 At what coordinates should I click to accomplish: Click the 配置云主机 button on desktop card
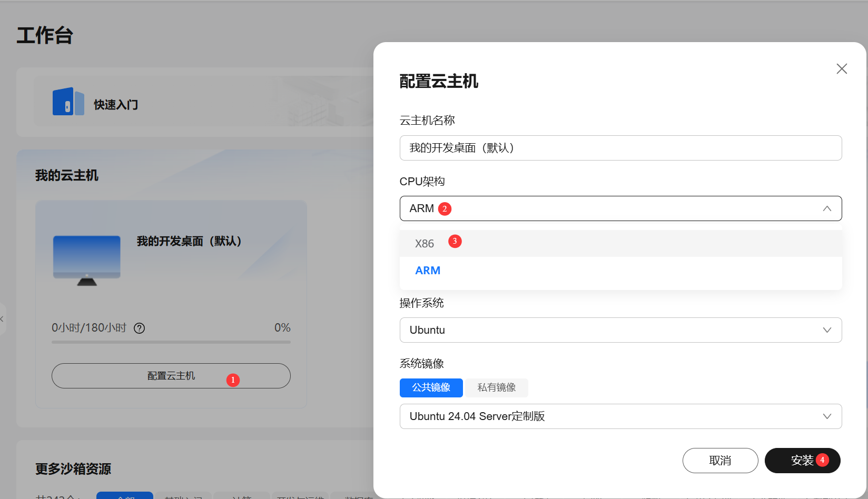(171, 376)
